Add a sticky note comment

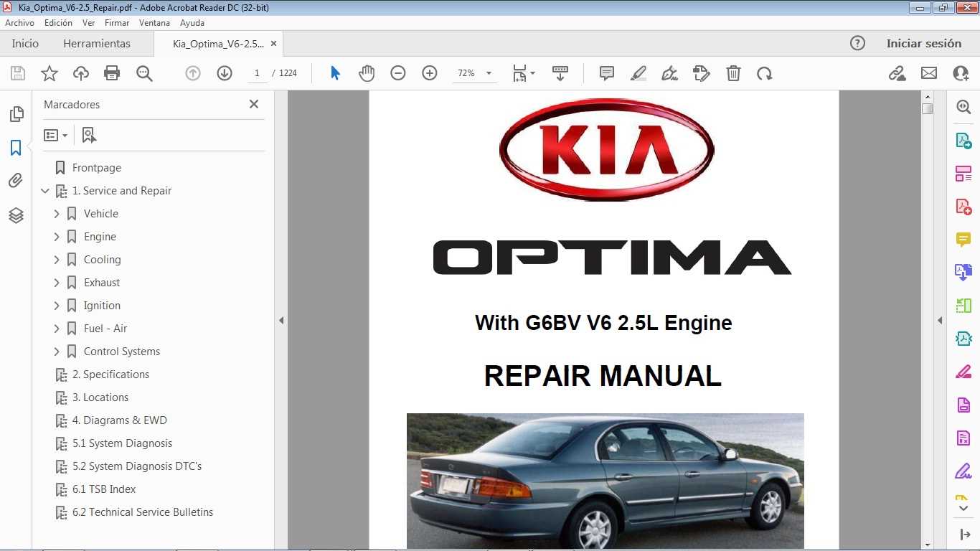click(607, 73)
